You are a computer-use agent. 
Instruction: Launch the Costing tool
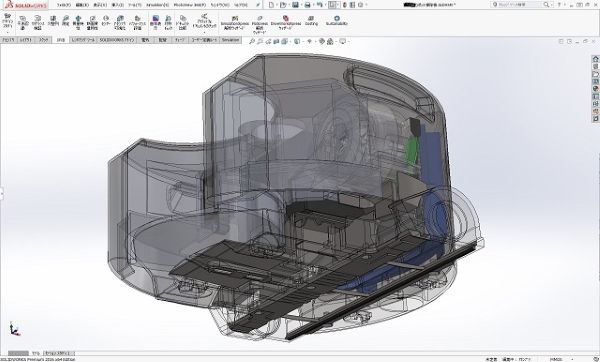pos(311,21)
